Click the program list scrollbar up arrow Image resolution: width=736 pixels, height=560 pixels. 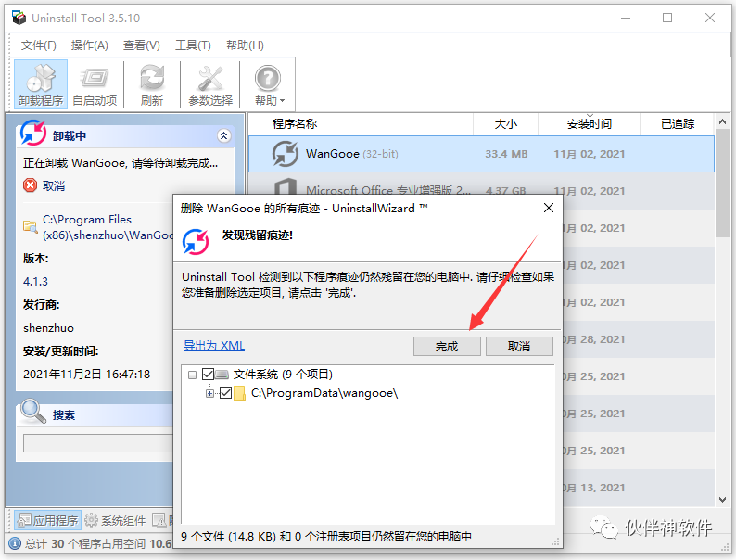[722, 121]
